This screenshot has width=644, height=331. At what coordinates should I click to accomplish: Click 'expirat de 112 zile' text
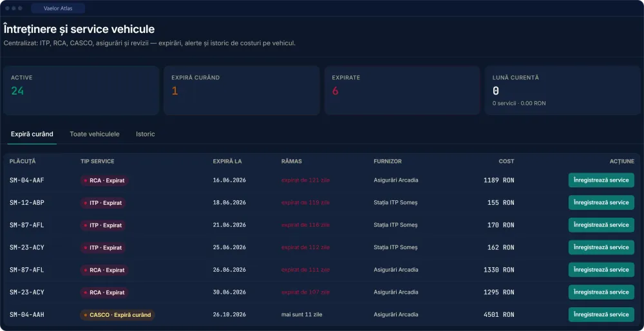pyautogui.click(x=305, y=248)
